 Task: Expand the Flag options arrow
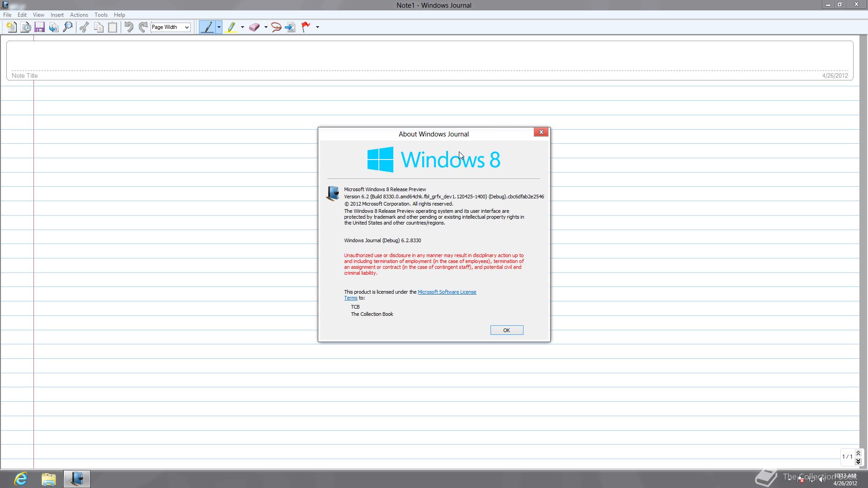click(x=317, y=27)
